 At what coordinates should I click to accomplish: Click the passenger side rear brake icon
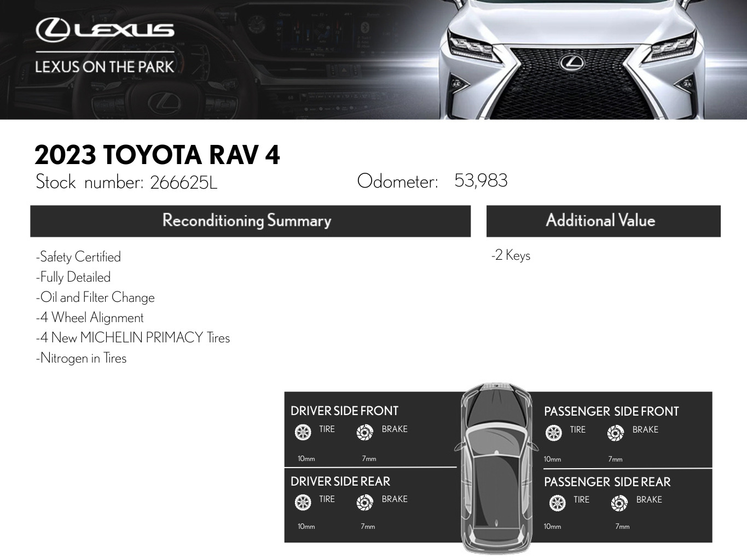[x=619, y=503]
